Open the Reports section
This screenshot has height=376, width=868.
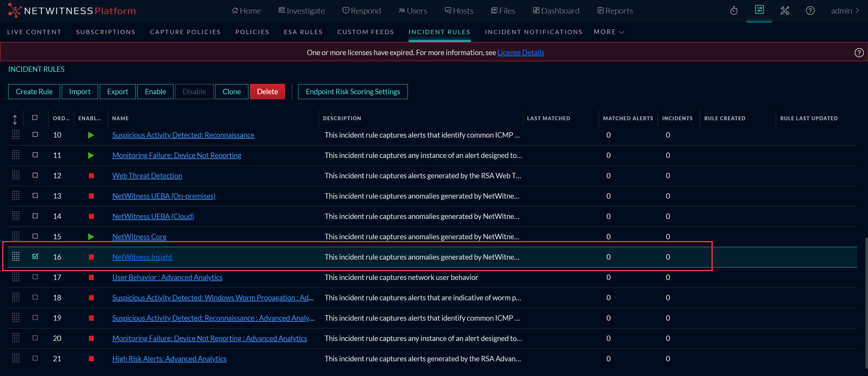click(615, 11)
